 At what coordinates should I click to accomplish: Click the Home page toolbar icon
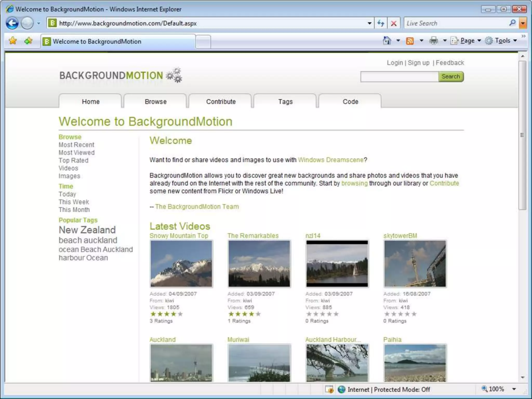[387, 41]
